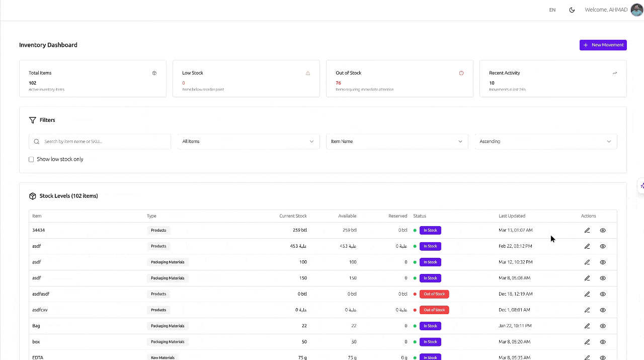Open the All Items filter dropdown
The image size is (644, 360).
pyautogui.click(x=248, y=141)
